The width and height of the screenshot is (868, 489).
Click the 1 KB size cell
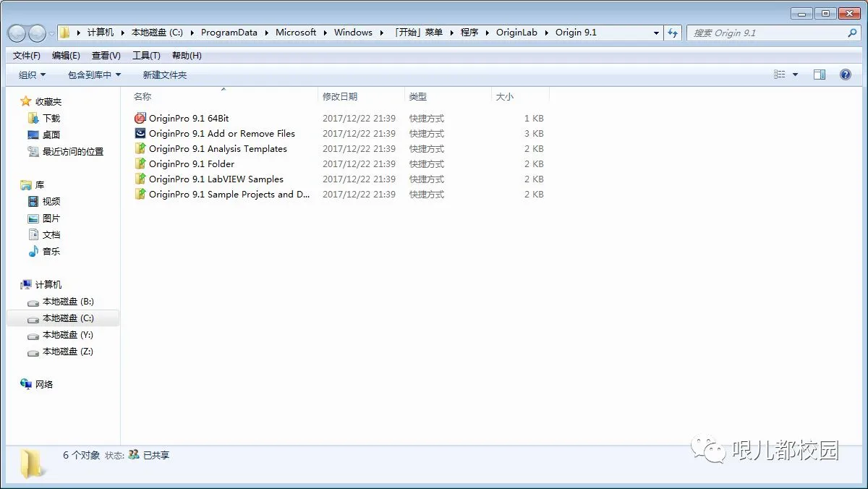coord(533,118)
